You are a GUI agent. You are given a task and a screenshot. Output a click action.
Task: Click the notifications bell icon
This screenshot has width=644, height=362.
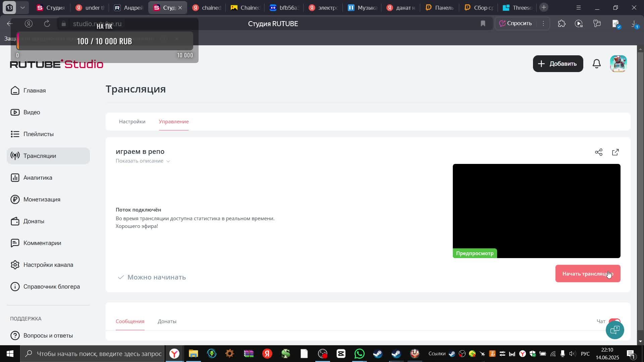point(597,64)
